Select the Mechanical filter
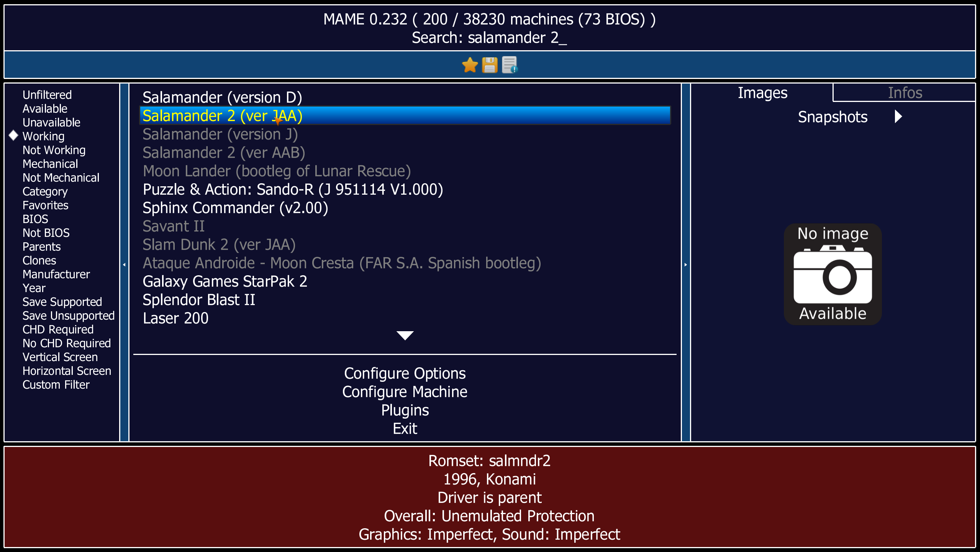This screenshot has height=552, width=980. pos(50,164)
